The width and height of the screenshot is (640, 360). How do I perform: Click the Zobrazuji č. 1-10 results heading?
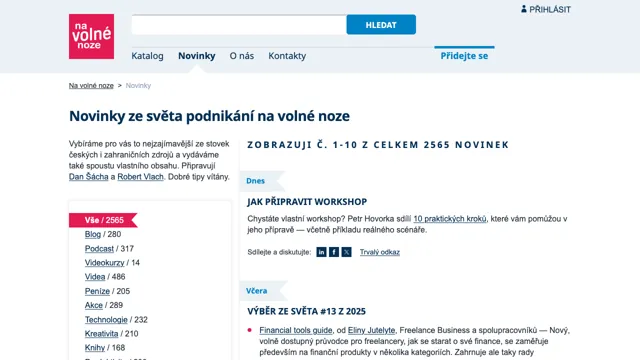point(378,145)
